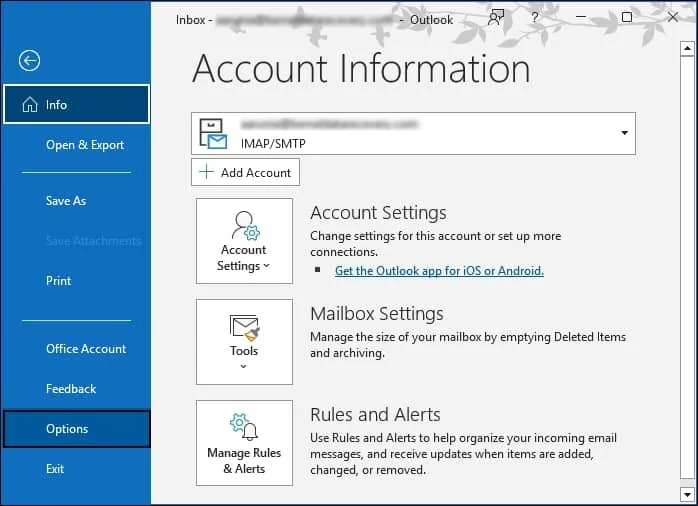The width and height of the screenshot is (698, 506).
Task: Open the feedback person icon in title bar
Action: tap(496, 18)
